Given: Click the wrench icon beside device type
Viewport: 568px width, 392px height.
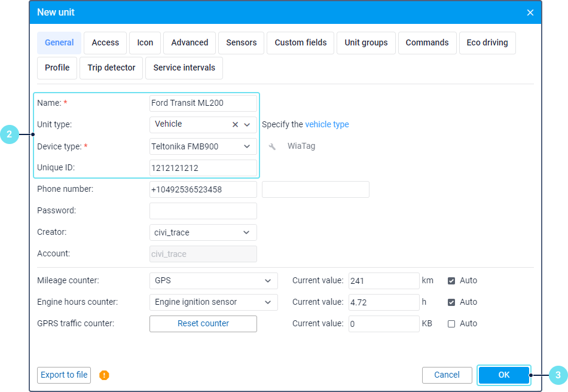Looking at the screenshot, I should pyautogui.click(x=272, y=146).
